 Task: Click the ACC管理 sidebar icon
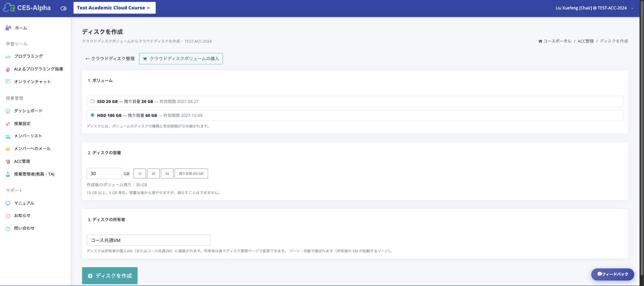[8, 162]
